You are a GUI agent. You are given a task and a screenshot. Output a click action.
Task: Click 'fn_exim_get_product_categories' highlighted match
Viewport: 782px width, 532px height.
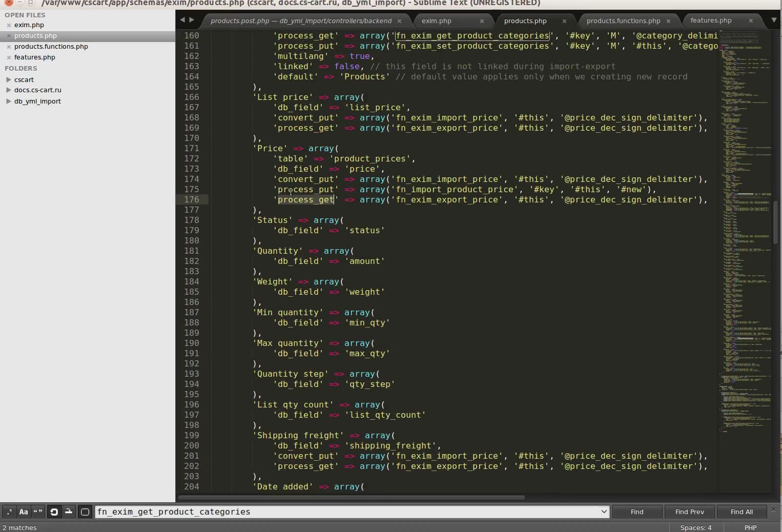(472, 35)
